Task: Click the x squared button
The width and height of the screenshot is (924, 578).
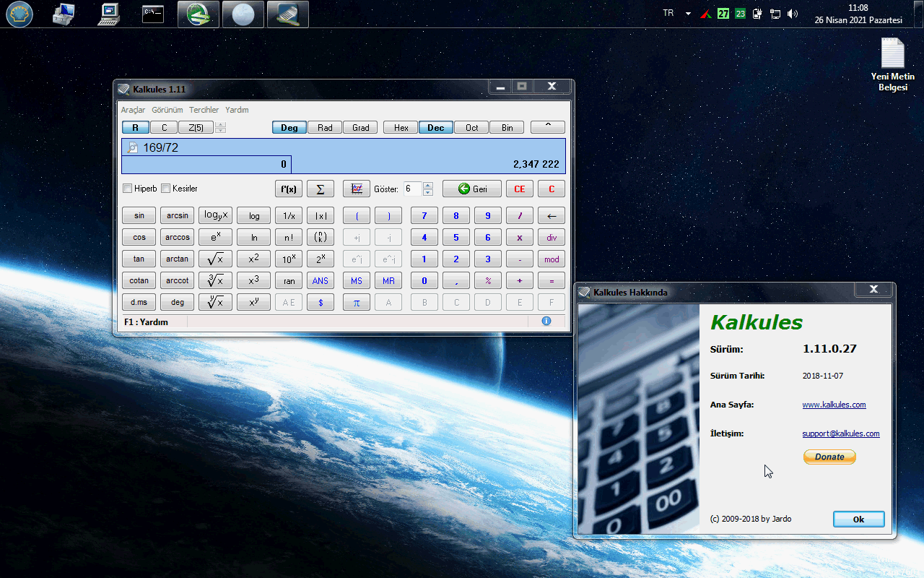Action: pyautogui.click(x=253, y=259)
